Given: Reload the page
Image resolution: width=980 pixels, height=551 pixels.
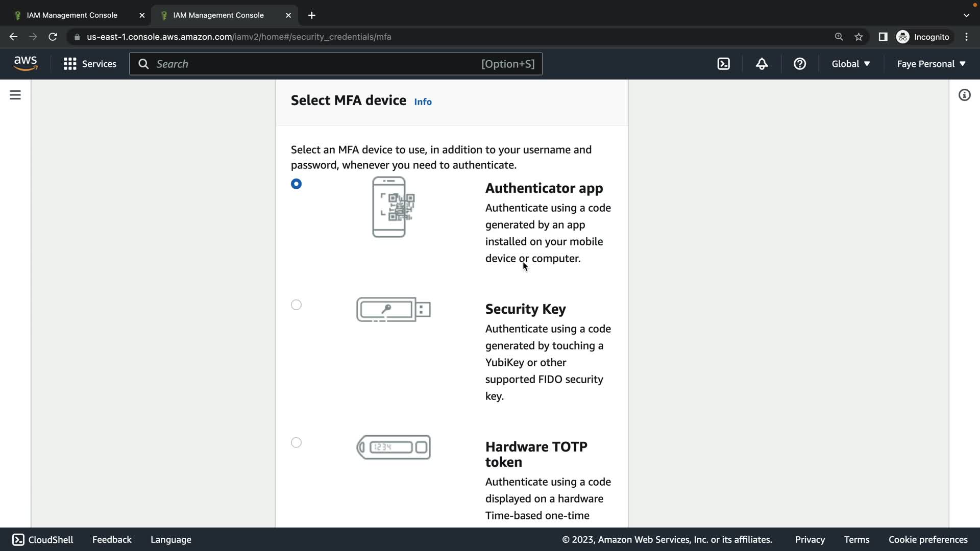Looking at the screenshot, I should pos(53,37).
